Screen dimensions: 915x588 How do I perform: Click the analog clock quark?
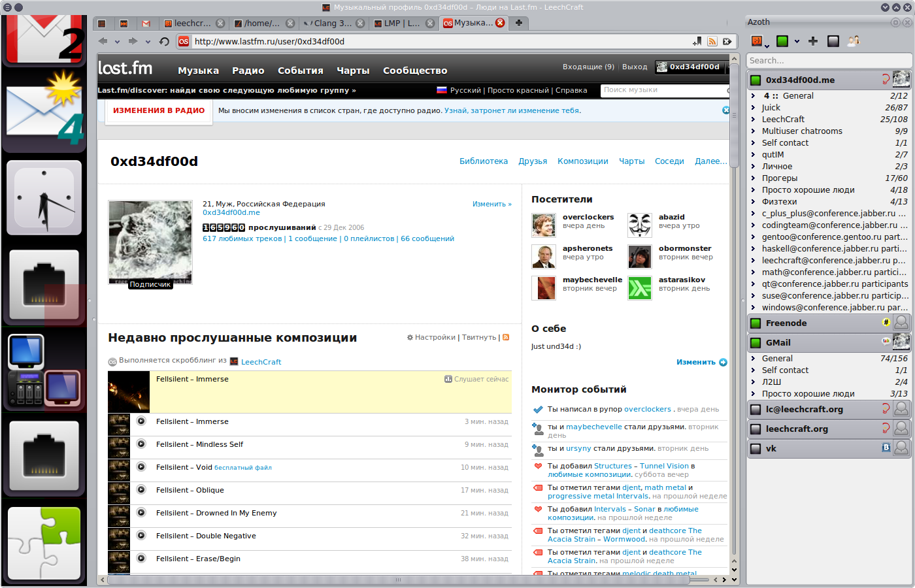(x=44, y=197)
